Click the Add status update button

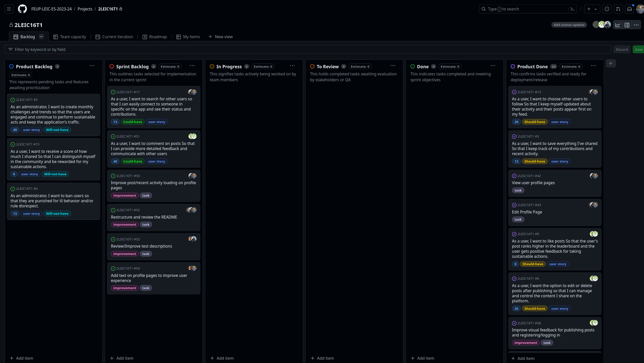pos(569,25)
